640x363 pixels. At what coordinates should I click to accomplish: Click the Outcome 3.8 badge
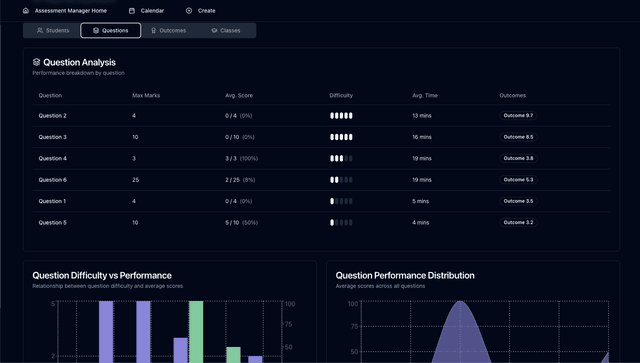(518, 158)
